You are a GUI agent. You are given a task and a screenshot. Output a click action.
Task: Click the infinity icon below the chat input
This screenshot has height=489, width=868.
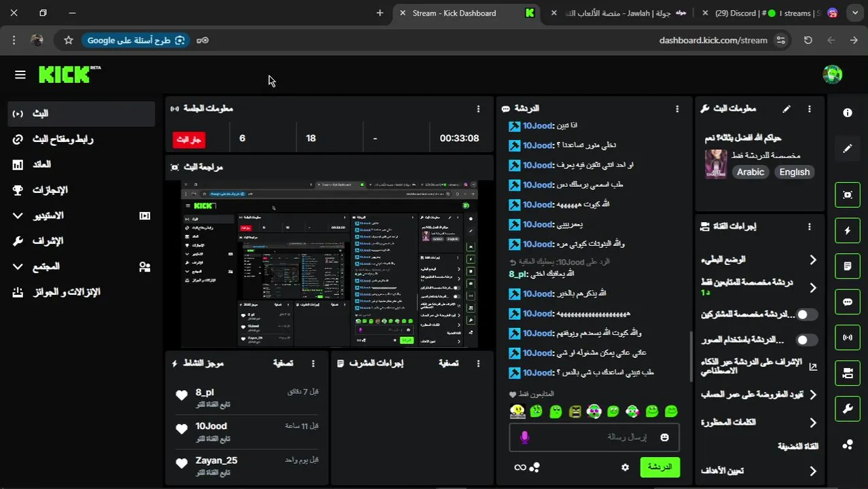pos(520,467)
